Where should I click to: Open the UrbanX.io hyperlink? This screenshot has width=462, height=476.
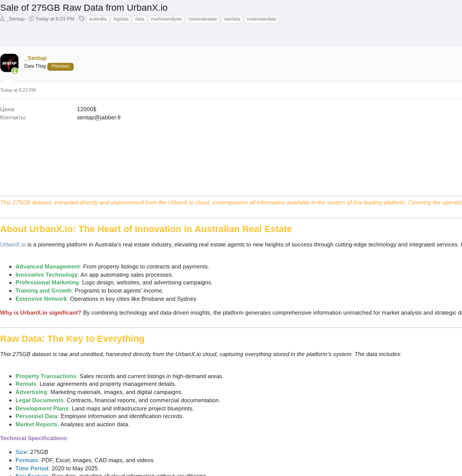coord(13,245)
